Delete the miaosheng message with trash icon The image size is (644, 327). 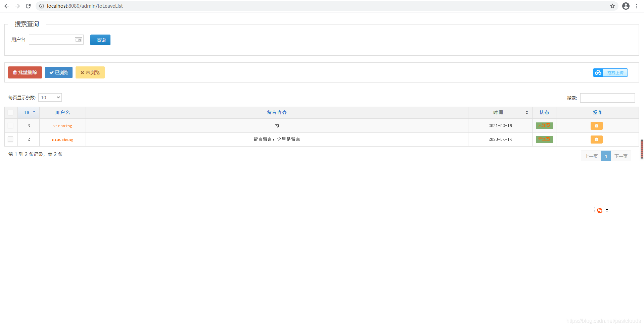597,140
